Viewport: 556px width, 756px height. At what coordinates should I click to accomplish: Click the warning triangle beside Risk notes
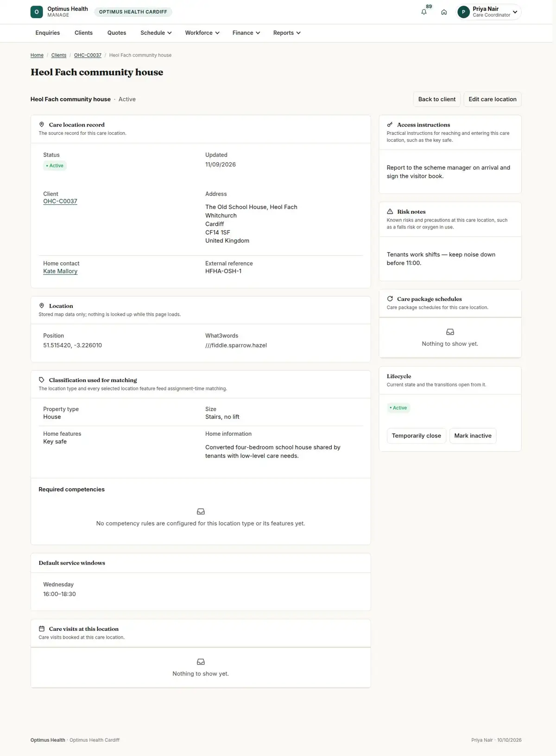[x=390, y=212]
